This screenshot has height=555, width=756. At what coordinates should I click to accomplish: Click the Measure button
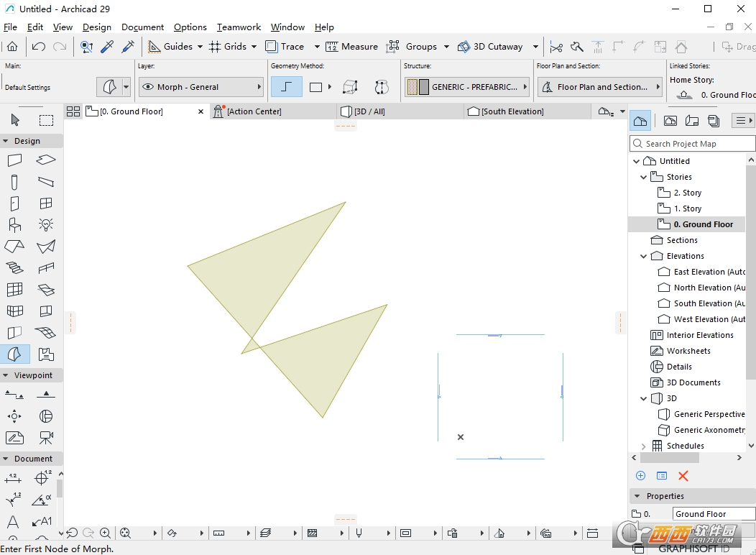pos(352,46)
